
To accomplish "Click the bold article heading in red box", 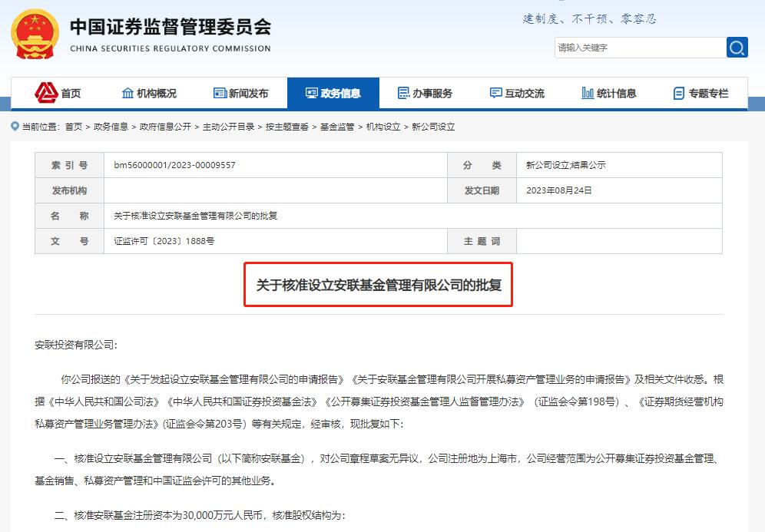I will (379, 285).
